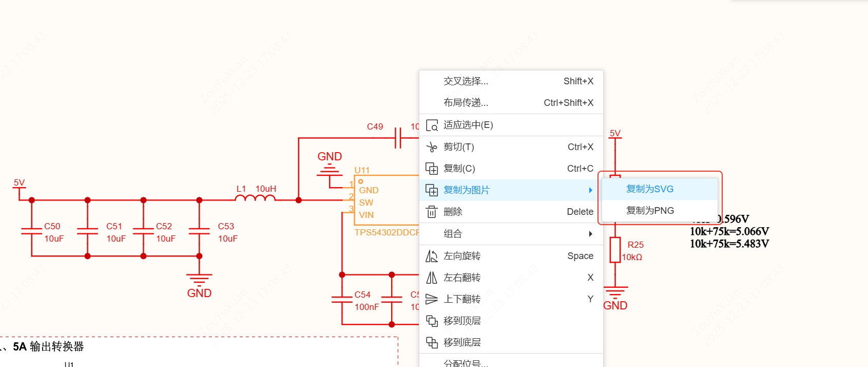Click the fit-selection icon beside 适应选中(E)

[432, 125]
